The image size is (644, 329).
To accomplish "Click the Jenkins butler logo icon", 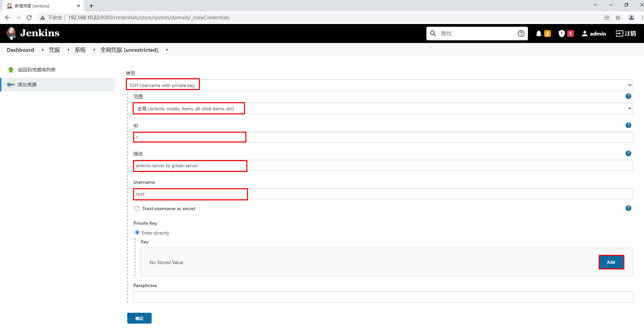I will [11, 33].
